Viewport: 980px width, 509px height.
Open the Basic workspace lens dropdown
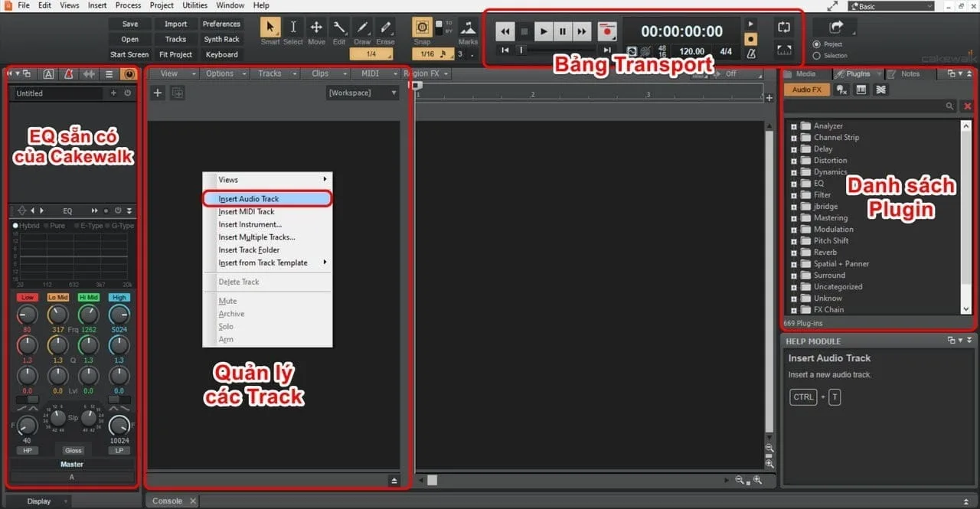tap(891, 6)
